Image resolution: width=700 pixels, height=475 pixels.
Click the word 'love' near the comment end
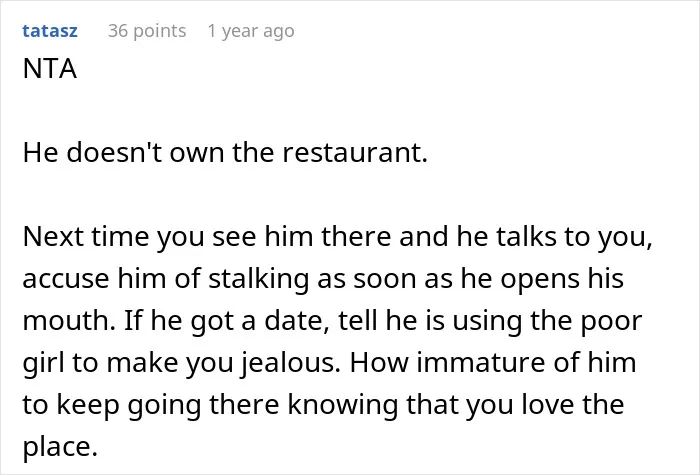click(547, 404)
